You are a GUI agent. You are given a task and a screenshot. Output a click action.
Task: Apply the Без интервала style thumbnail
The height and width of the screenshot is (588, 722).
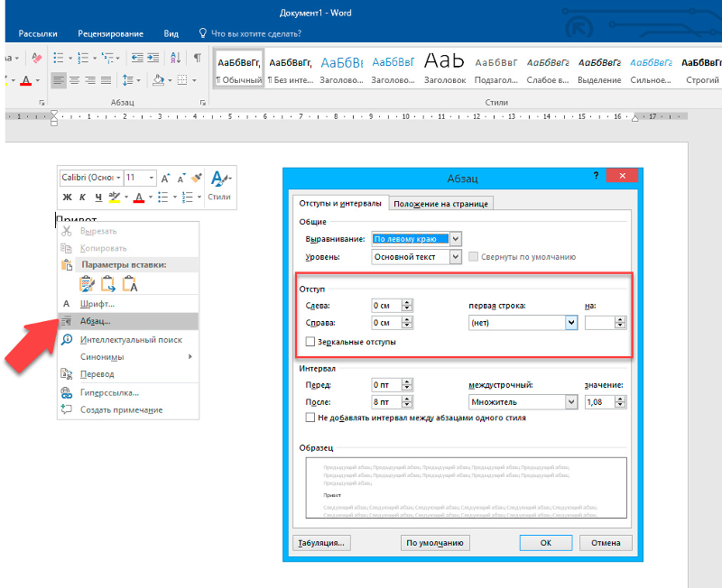pyautogui.click(x=291, y=69)
